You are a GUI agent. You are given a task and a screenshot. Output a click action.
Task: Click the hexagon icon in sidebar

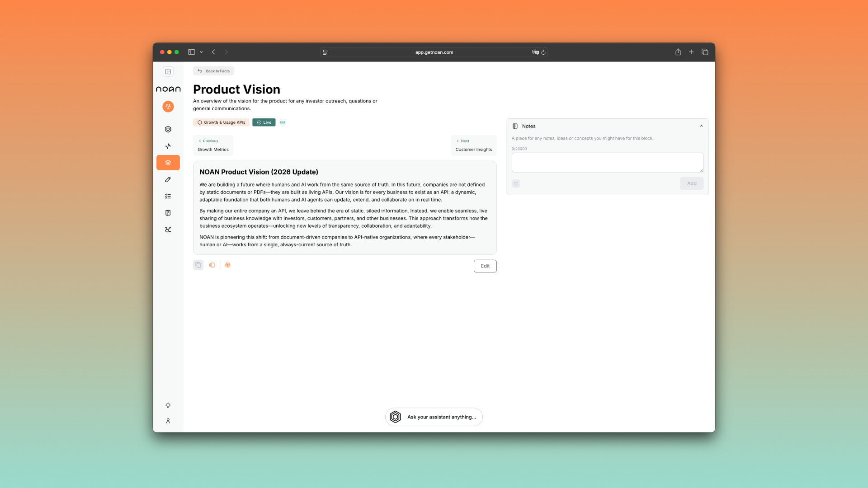pyautogui.click(x=168, y=129)
